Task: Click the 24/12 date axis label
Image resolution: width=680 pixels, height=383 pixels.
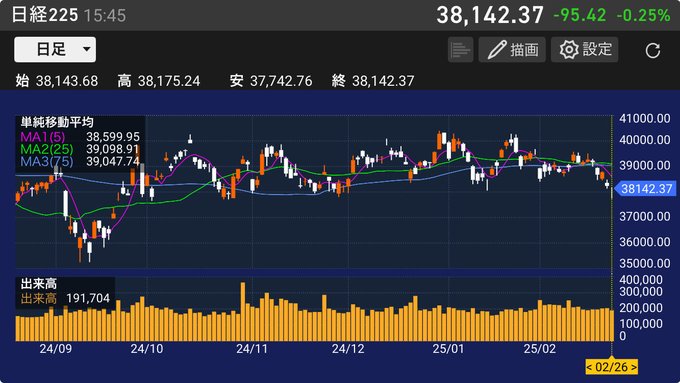Action: [348, 349]
